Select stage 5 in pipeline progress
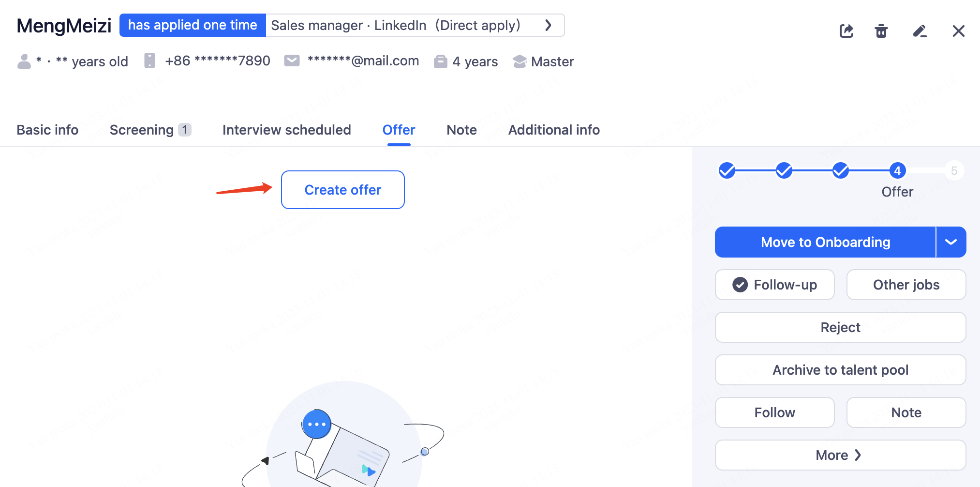Image resolution: width=980 pixels, height=487 pixels. 954,170
